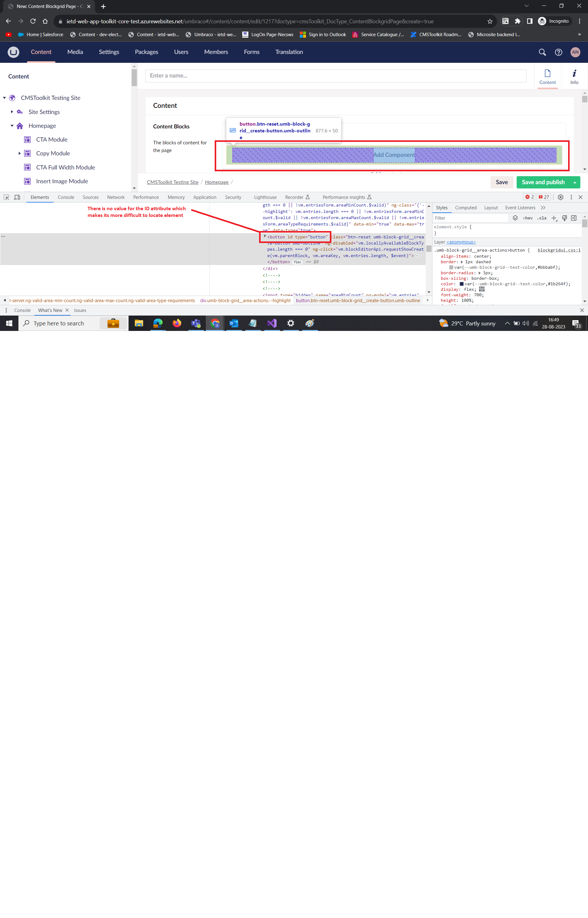Click the User profile icon top right
This screenshot has height=918, width=588.
tap(575, 51)
